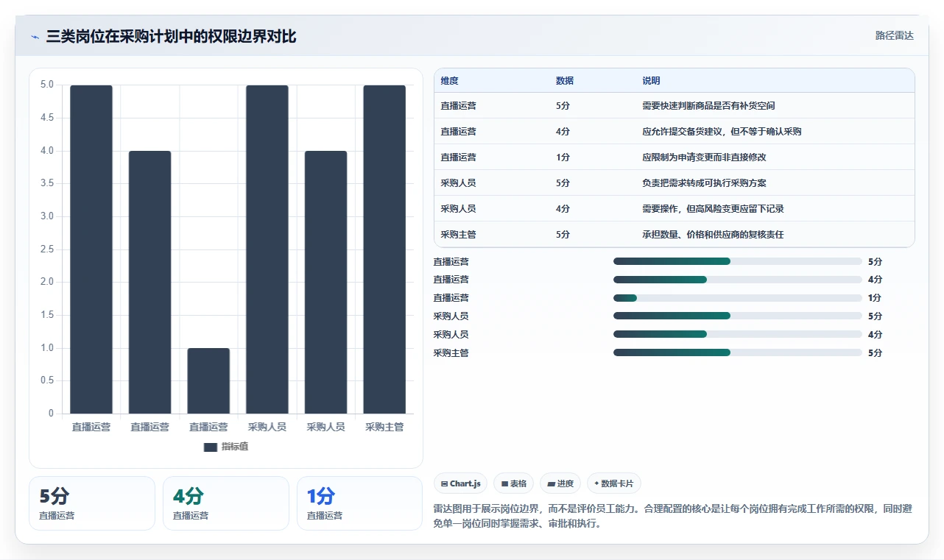
Task: Click the 采购主管 label in the progress list
Action: (451, 353)
